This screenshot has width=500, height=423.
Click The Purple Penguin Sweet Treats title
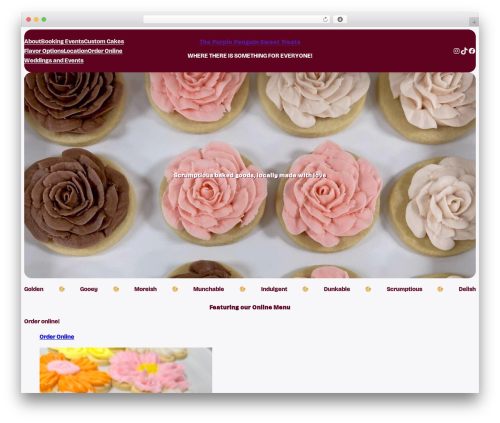pos(250,42)
